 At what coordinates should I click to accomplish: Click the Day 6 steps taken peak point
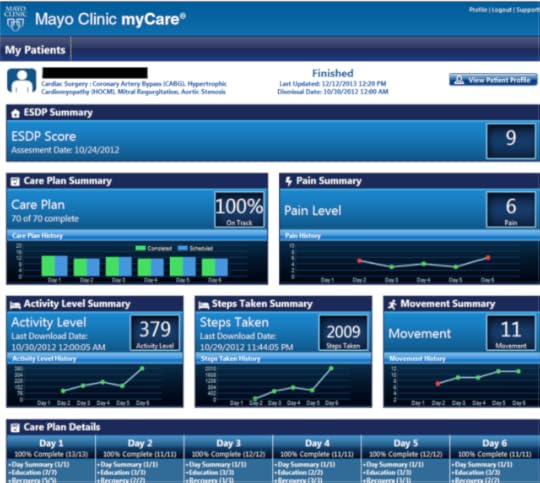click(331, 369)
